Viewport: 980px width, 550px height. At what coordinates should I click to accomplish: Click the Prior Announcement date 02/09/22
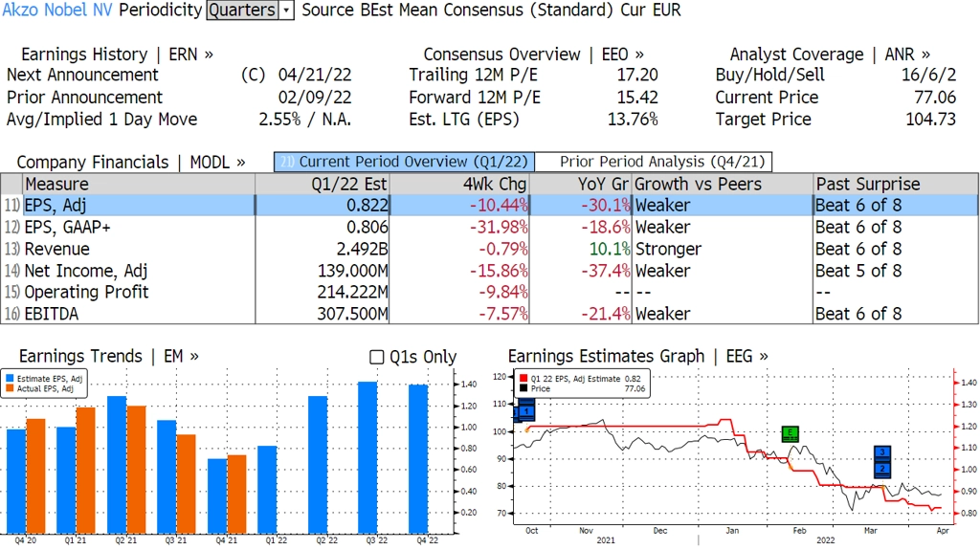tap(314, 98)
